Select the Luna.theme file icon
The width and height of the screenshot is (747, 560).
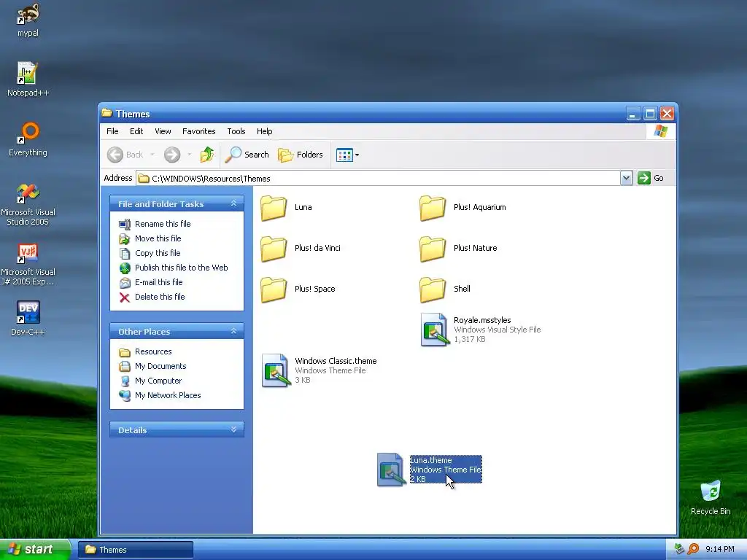tap(392, 470)
